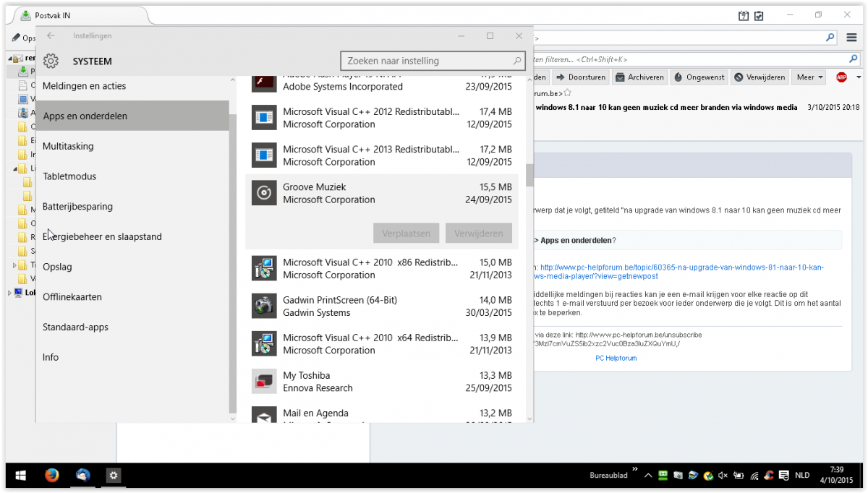
Task: Click Verplaatsen button for Groove Muziek
Action: click(x=407, y=233)
